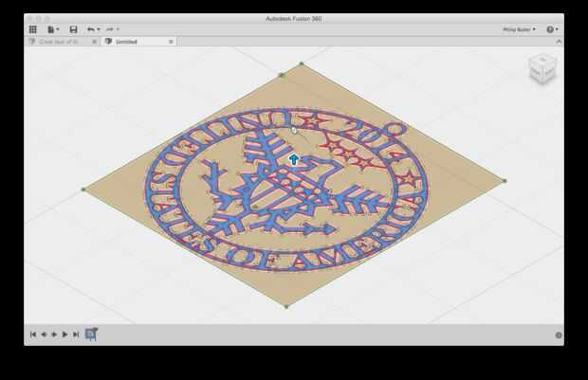The height and width of the screenshot is (380, 588).
Task: Select the right corner point of sketch
Action: 505,181
